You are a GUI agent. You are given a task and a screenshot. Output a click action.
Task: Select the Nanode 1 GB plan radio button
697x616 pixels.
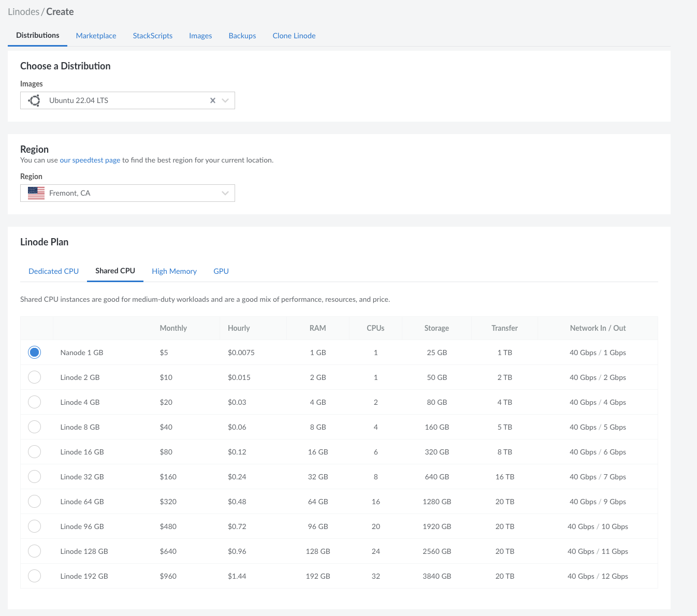(x=35, y=353)
